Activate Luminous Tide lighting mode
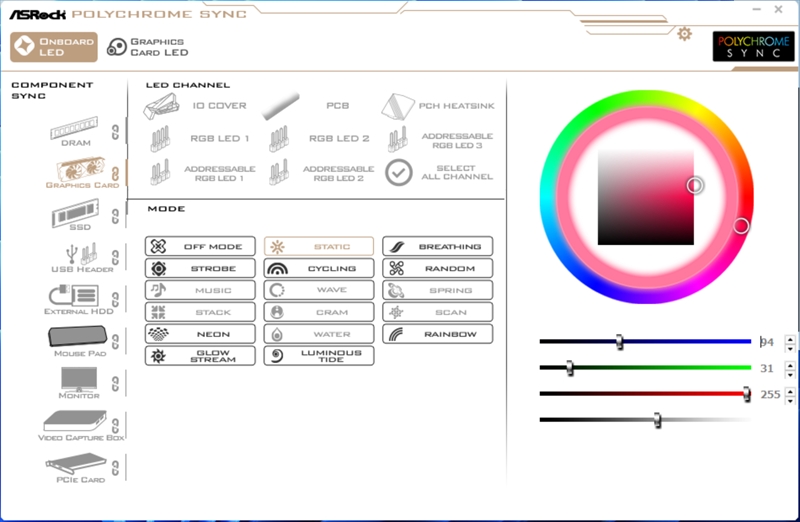The height and width of the screenshot is (522, 800). coord(319,356)
